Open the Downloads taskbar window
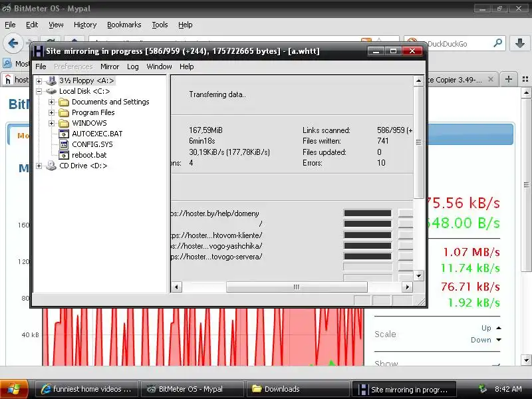The height and width of the screenshot is (399, 532). (298, 389)
